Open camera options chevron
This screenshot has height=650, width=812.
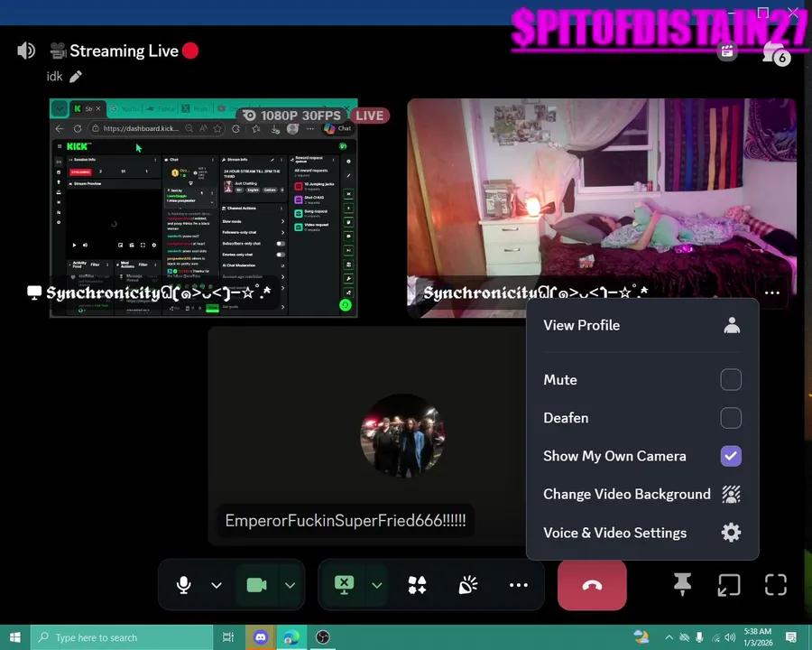point(290,585)
